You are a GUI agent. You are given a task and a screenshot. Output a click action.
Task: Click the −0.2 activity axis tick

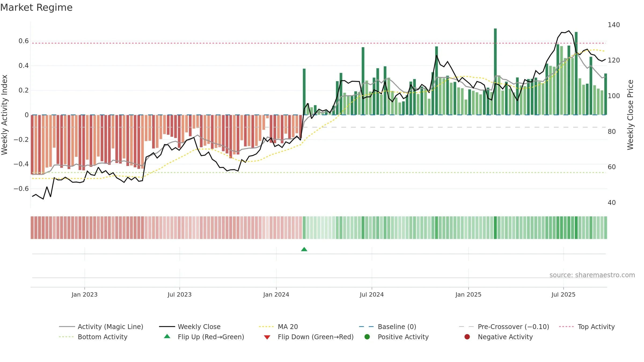click(21, 139)
